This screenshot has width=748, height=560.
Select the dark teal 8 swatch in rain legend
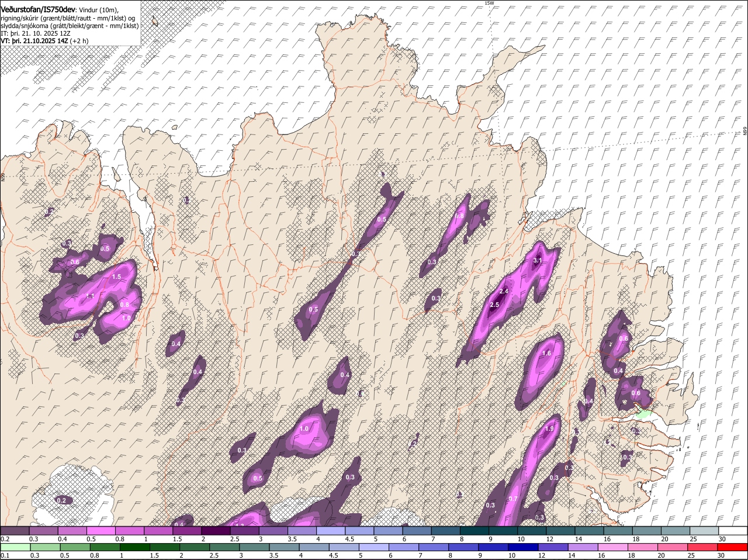[x=475, y=531]
